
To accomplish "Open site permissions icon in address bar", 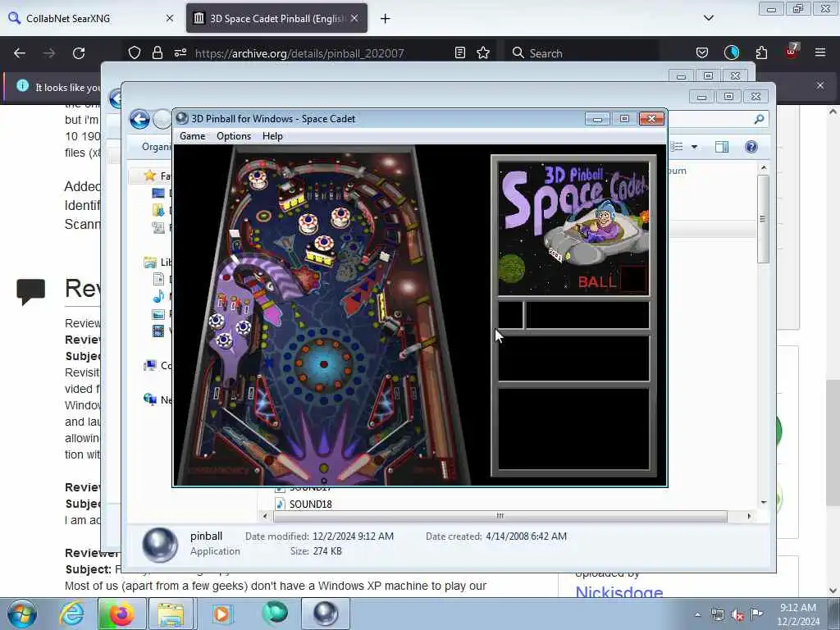I will pyautogui.click(x=180, y=52).
